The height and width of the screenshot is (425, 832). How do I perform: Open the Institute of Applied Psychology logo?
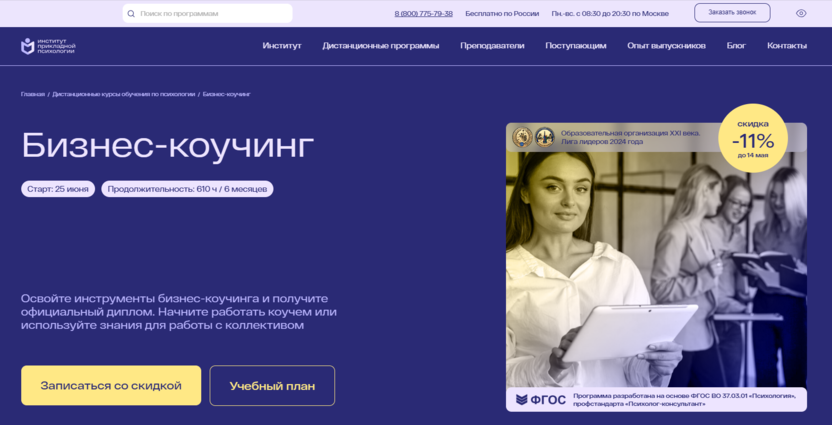[48, 46]
